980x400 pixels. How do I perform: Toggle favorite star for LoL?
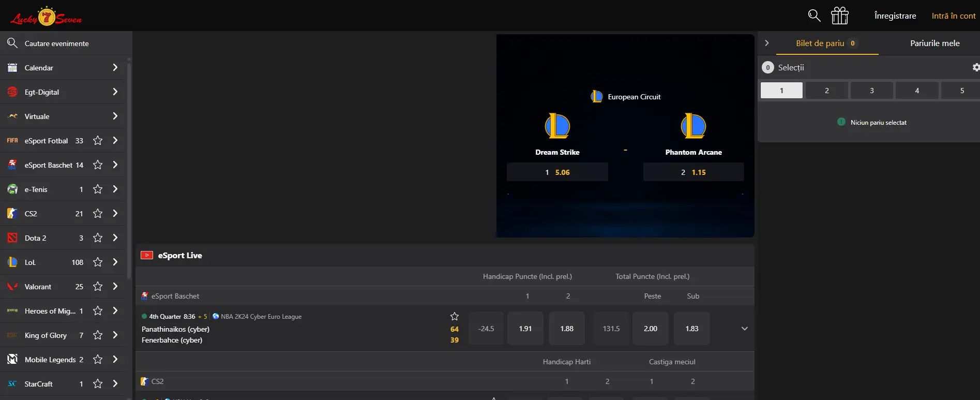[x=98, y=262]
